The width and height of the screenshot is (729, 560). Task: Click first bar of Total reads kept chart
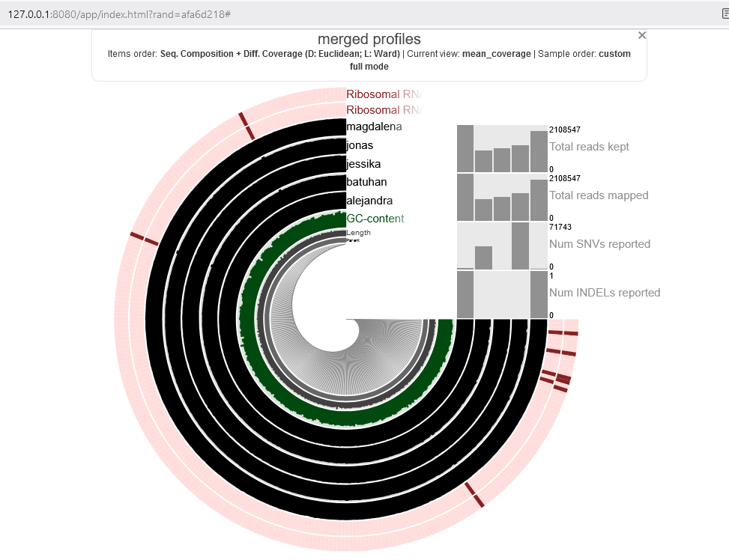coord(465,148)
